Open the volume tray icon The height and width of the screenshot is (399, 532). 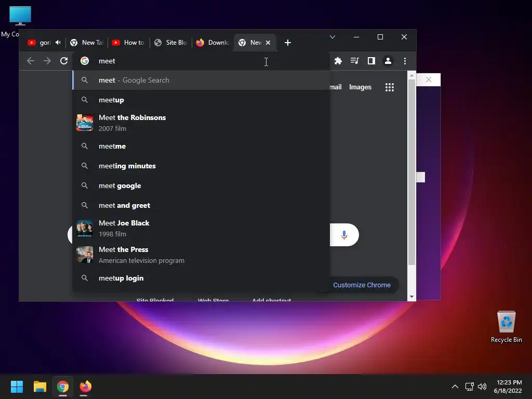coord(482,387)
